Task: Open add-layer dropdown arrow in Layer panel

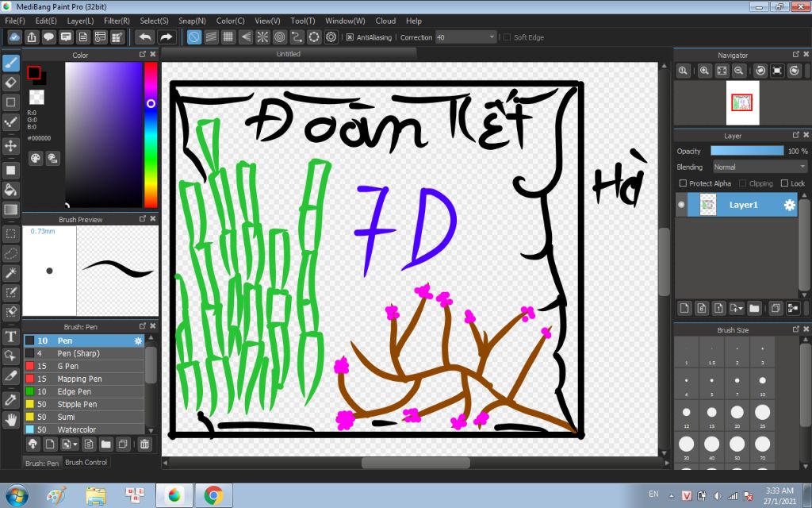Action: pos(737,309)
